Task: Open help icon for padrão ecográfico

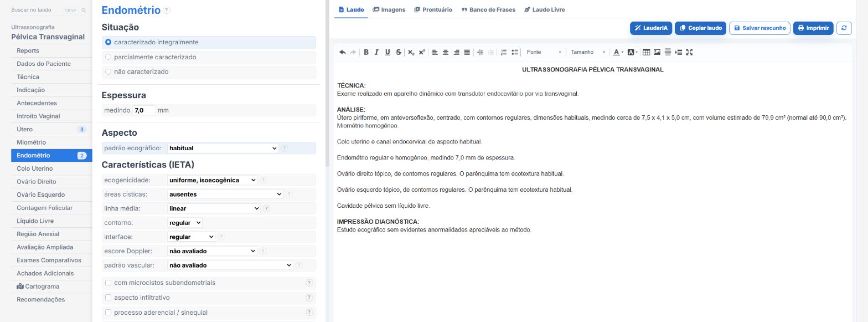Action: [x=284, y=148]
